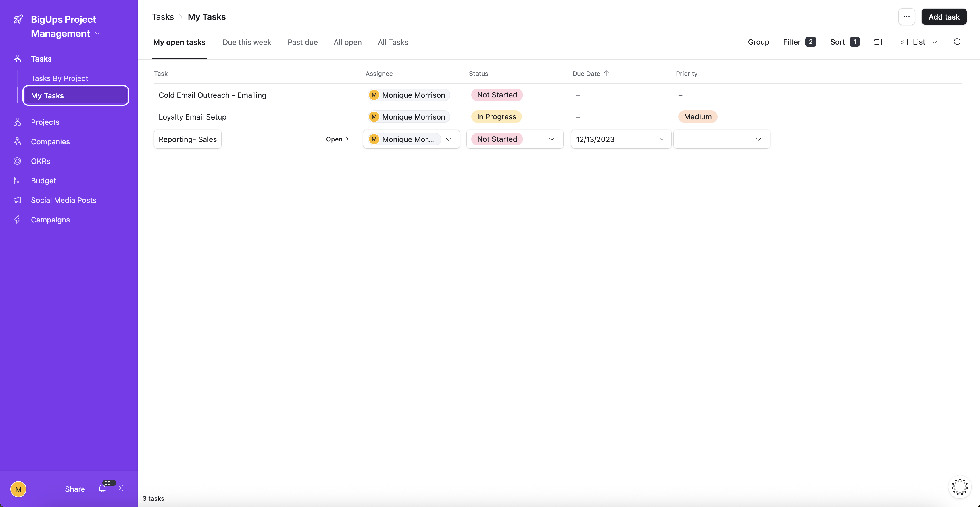Switch to Past due tab
This screenshot has height=507, width=980.
(x=302, y=42)
